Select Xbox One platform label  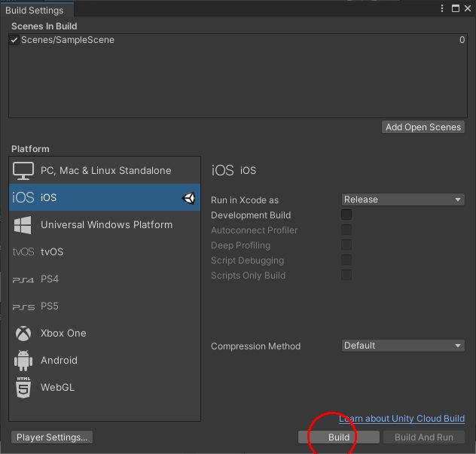click(x=63, y=334)
